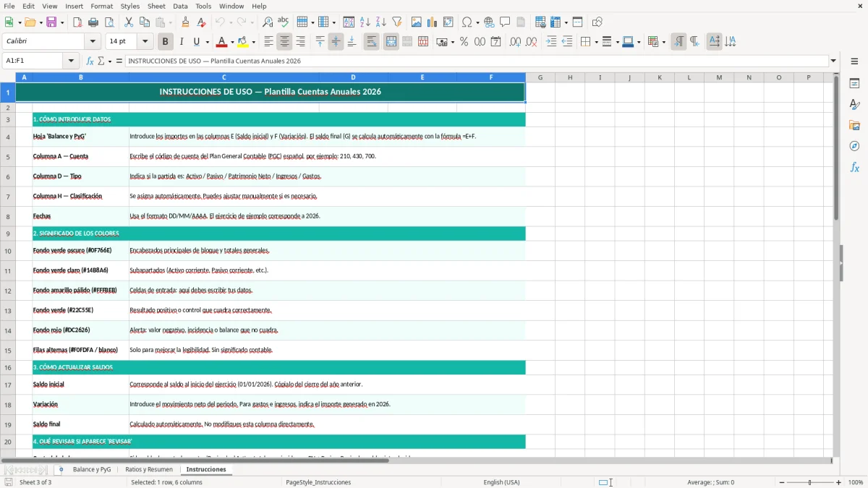Open the Sheet menu
This screenshot has height=488, width=868.
click(x=156, y=6)
